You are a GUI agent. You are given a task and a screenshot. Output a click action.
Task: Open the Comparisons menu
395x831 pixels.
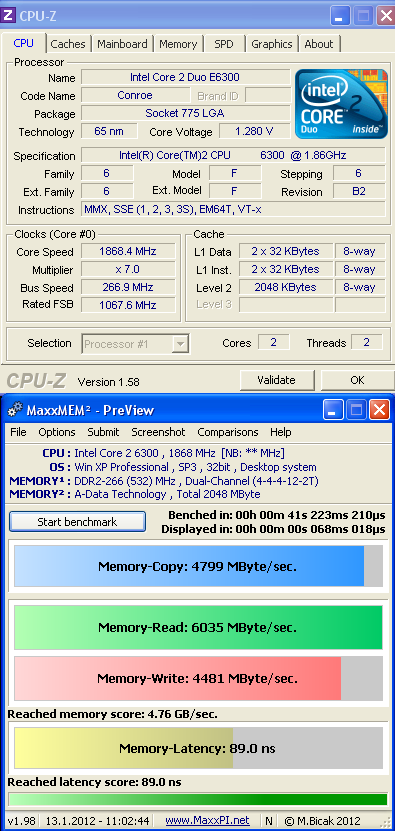pyautogui.click(x=227, y=432)
